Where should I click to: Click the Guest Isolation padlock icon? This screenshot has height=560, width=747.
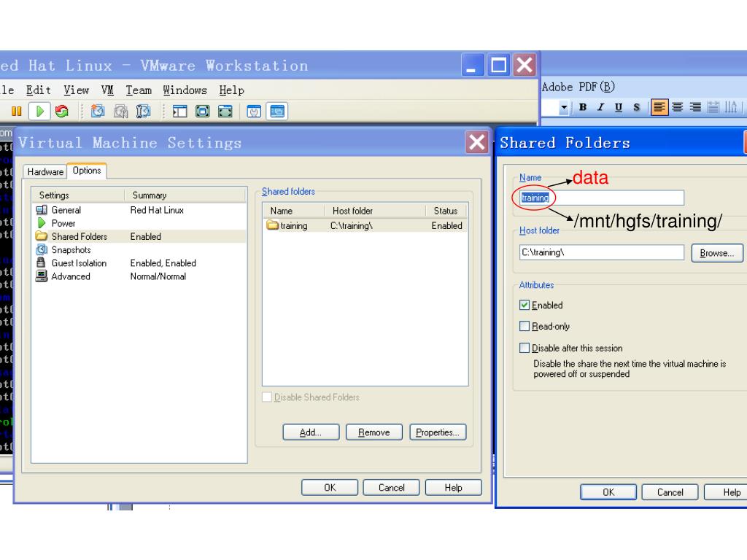41,262
